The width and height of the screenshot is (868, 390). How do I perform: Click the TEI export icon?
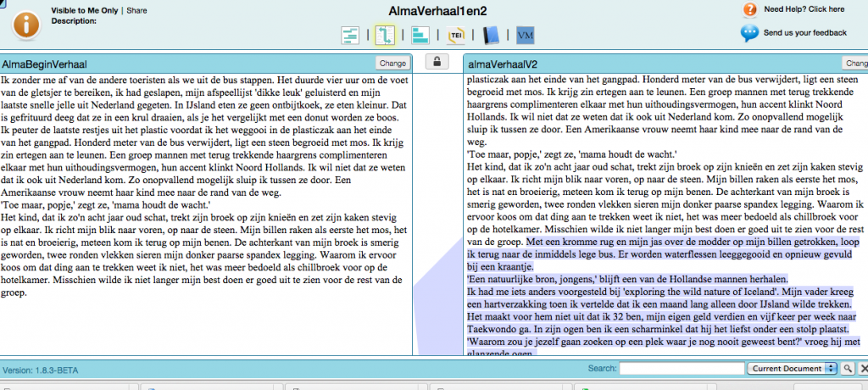tap(456, 35)
